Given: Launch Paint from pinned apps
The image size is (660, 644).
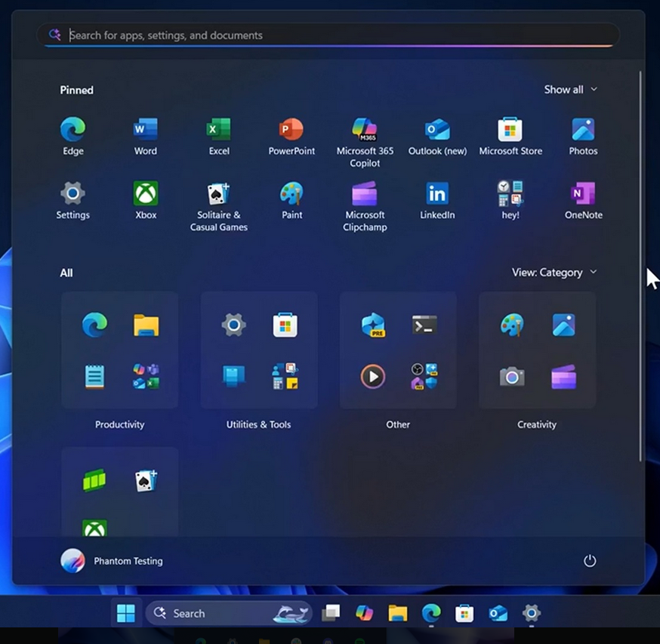Looking at the screenshot, I should click(291, 200).
